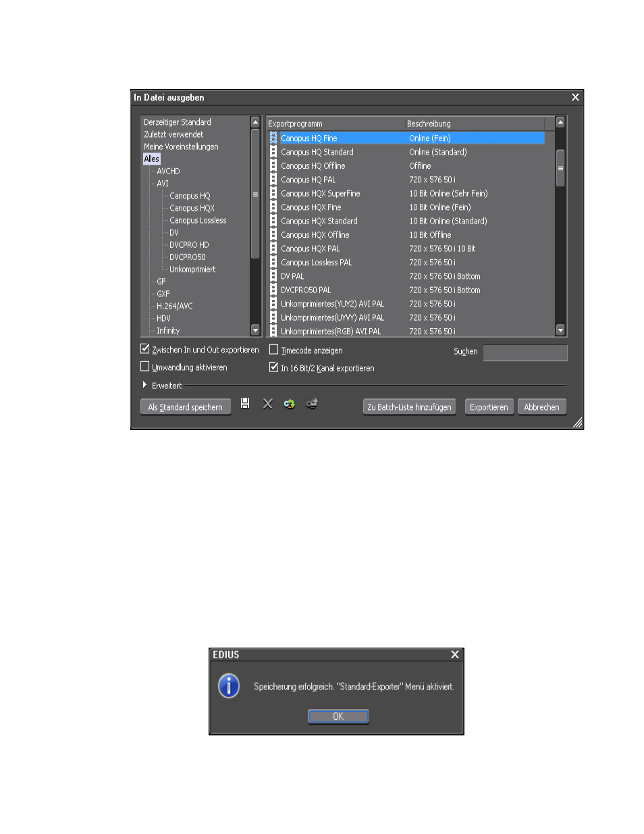
Task: Click the Abbrechen button
Action: tap(542, 407)
